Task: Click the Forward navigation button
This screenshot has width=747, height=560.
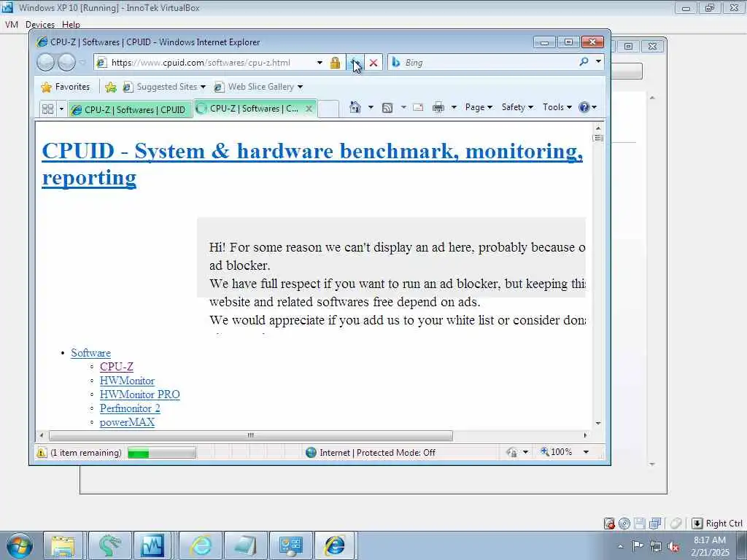Action: [66, 63]
